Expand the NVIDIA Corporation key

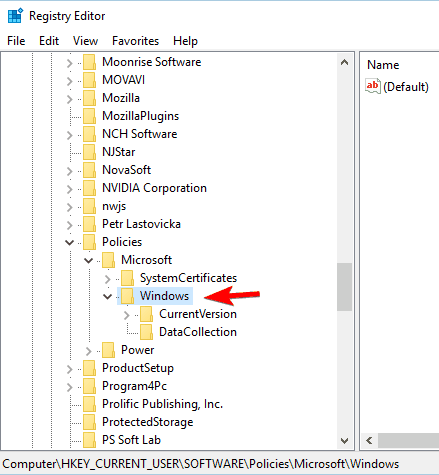(x=69, y=189)
